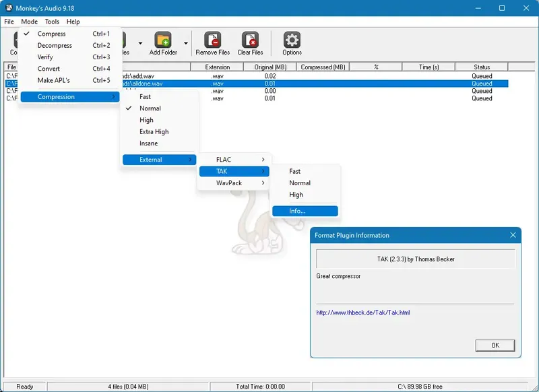Open the File menu
Viewport: 539px width, 392px height.
tap(9, 22)
